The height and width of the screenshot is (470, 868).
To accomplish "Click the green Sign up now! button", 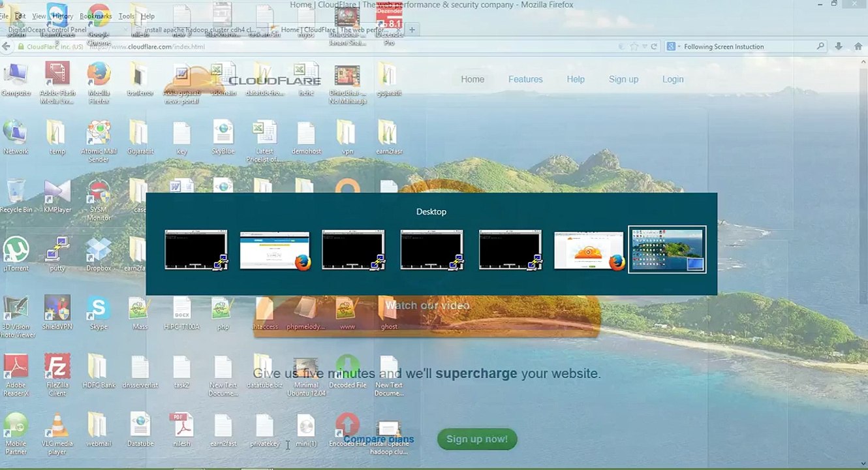I will pos(477,439).
